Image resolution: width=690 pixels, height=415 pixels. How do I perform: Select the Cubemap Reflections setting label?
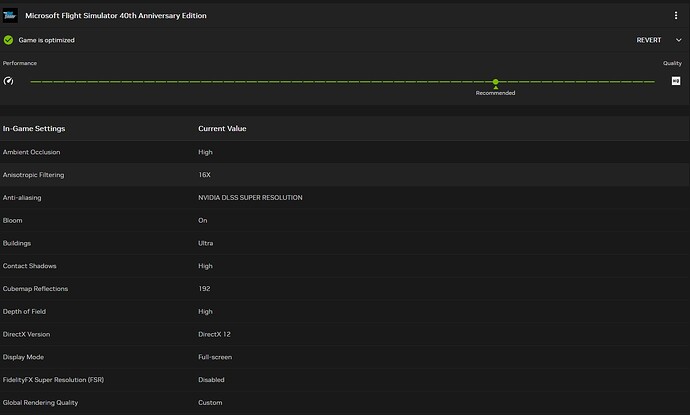click(35, 289)
